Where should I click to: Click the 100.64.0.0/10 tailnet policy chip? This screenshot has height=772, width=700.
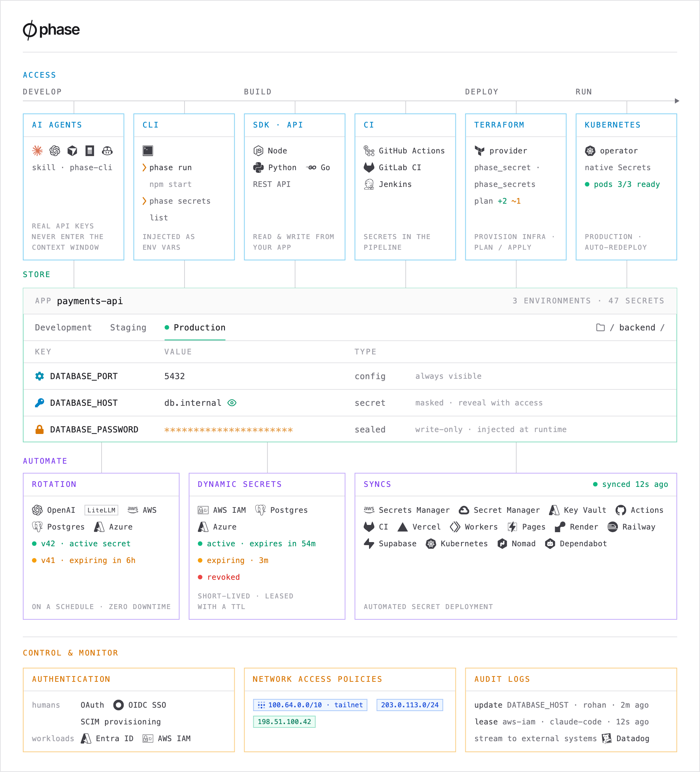tap(310, 705)
